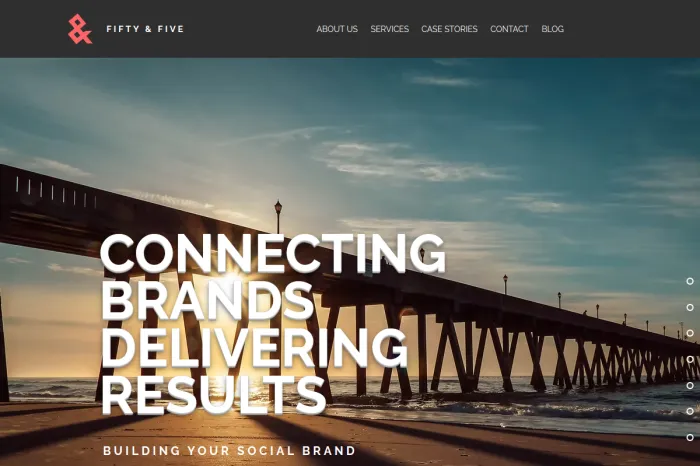
Task: Select the first section dot indicator
Action: coord(690,281)
